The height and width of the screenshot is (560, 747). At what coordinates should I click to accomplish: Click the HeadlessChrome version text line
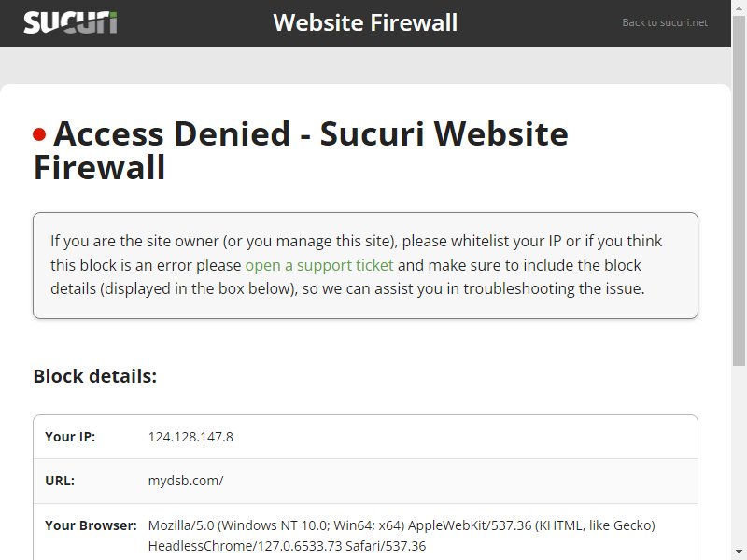(x=287, y=546)
